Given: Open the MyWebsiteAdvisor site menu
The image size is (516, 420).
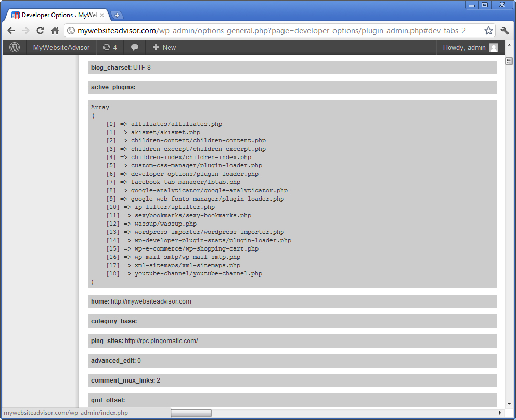Looking at the screenshot, I should coord(61,47).
